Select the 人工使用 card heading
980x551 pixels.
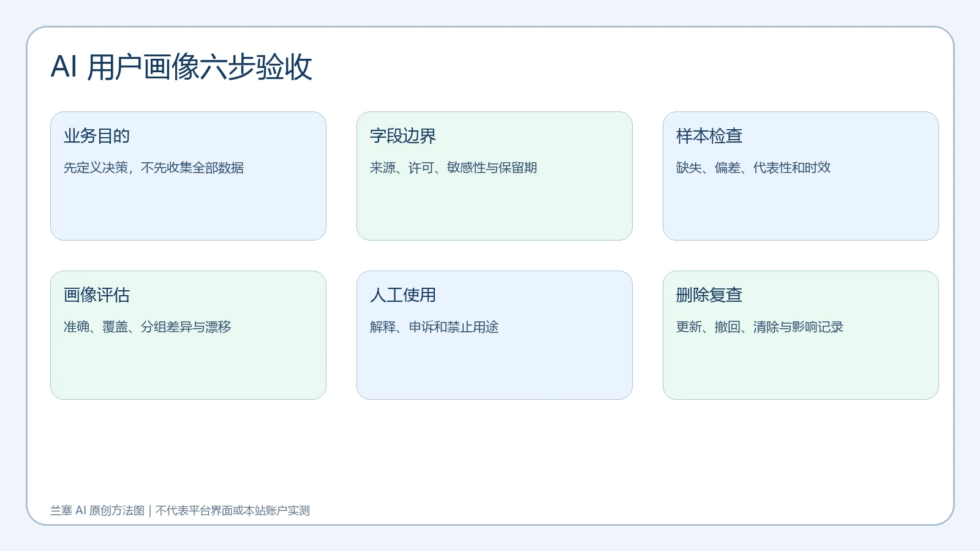[x=403, y=295]
